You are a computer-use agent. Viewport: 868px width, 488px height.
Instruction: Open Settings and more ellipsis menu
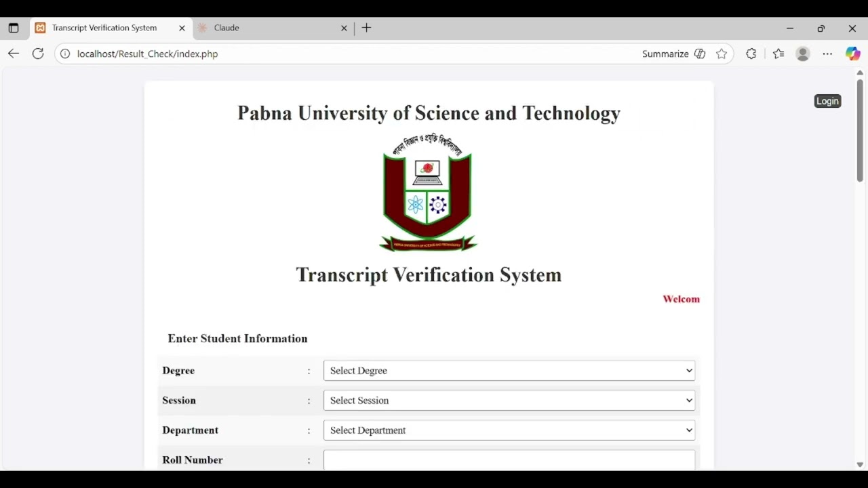[827, 54]
